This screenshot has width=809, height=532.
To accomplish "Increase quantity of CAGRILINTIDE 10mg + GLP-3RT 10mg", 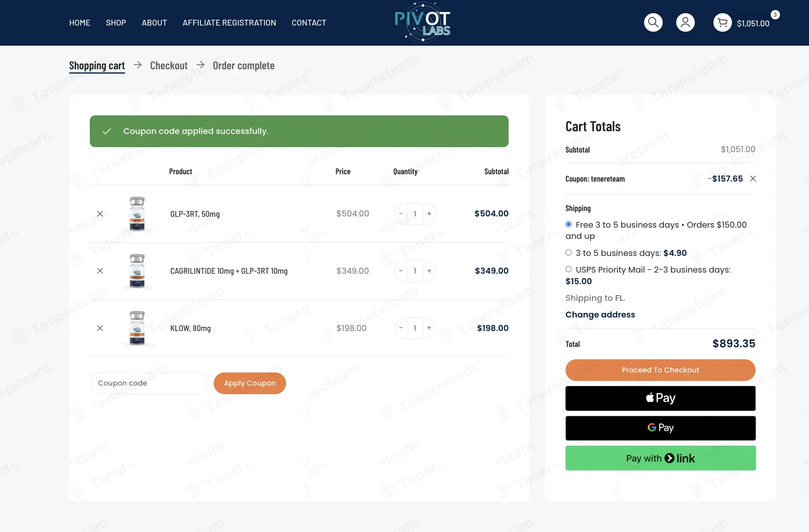I will click(x=429, y=271).
